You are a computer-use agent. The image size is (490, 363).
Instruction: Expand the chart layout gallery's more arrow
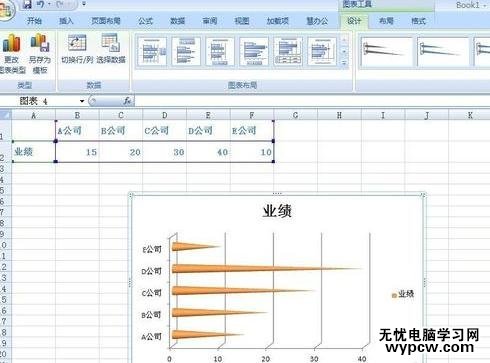tap(344, 63)
